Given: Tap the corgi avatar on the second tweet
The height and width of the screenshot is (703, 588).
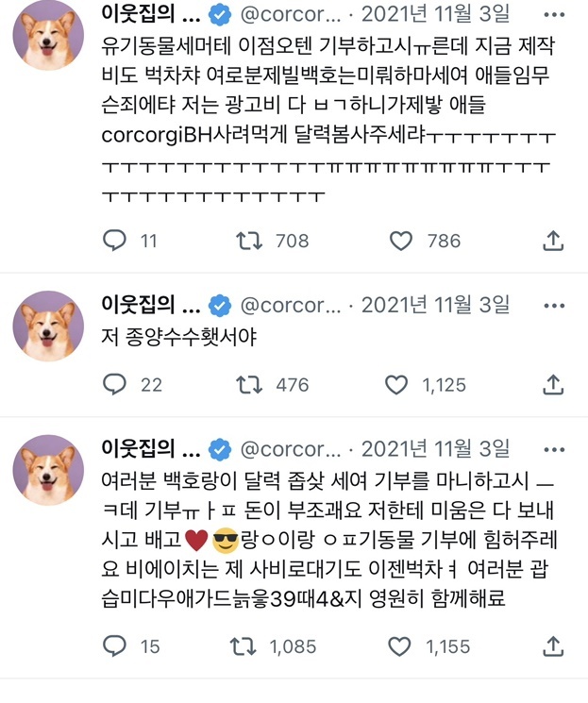Looking at the screenshot, I should 48,326.
